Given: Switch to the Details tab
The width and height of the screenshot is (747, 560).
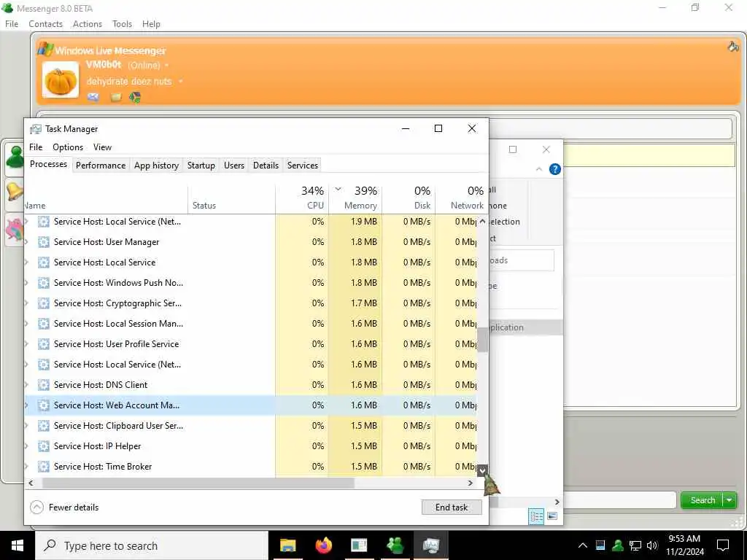Looking at the screenshot, I should (x=266, y=166).
